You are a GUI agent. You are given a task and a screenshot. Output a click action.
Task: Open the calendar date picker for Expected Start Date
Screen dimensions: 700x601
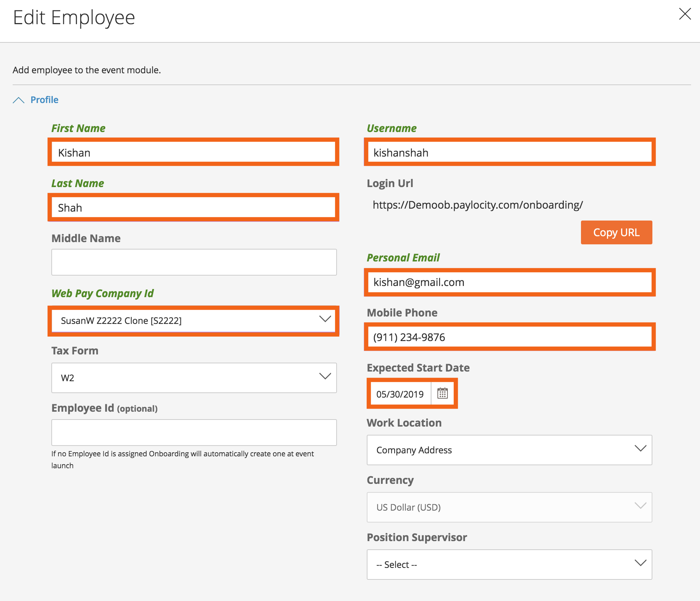click(x=443, y=393)
